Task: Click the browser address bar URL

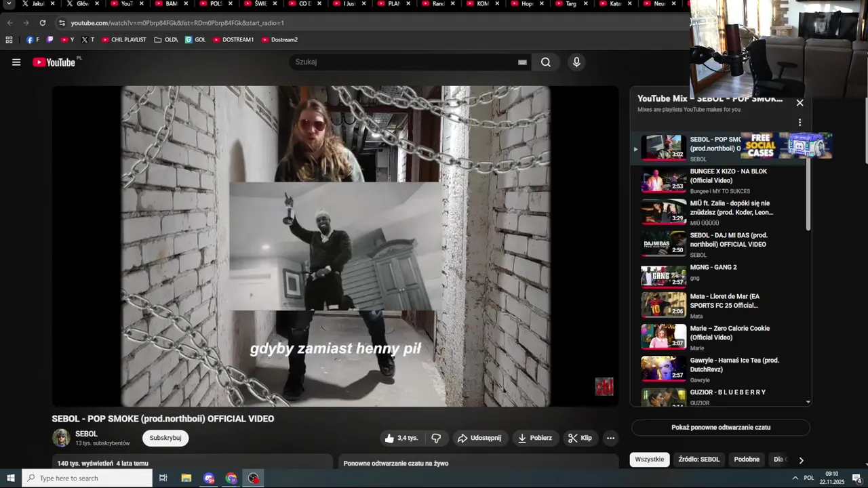Action: click(177, 23)
